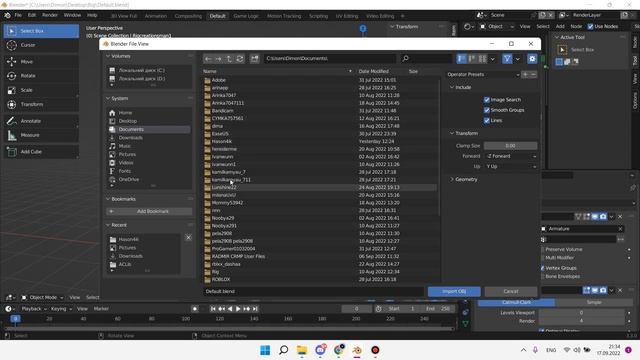Viewport: 640px width, 360px height.
Task: Open the Window menu
Action: click(72, 15)
